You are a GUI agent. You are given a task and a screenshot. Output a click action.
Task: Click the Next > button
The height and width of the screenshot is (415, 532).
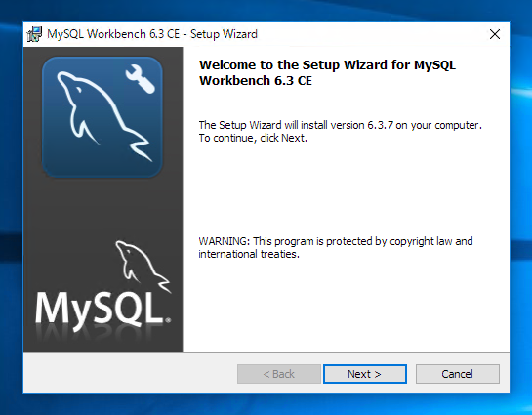pos(365,374)
